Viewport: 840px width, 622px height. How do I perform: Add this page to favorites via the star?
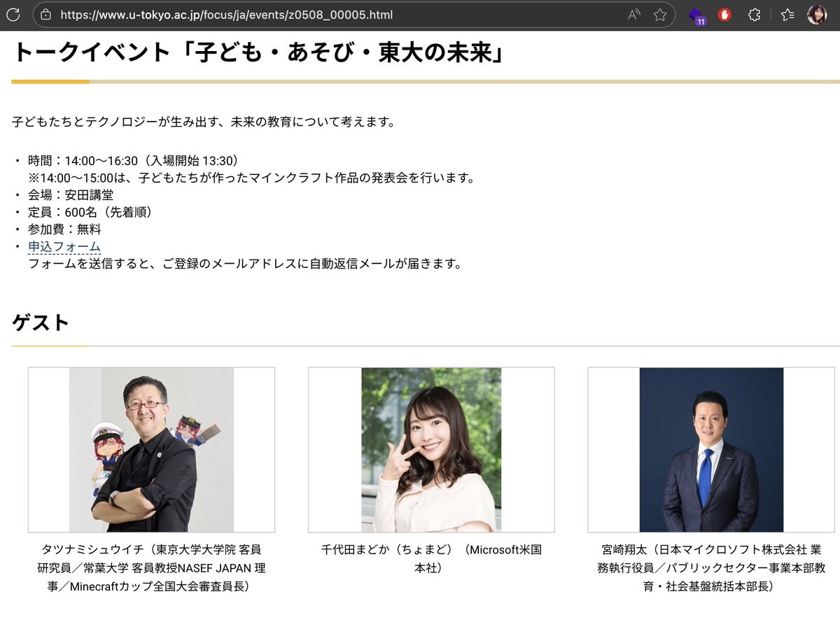pyautogui.click(x=659, y=13)
